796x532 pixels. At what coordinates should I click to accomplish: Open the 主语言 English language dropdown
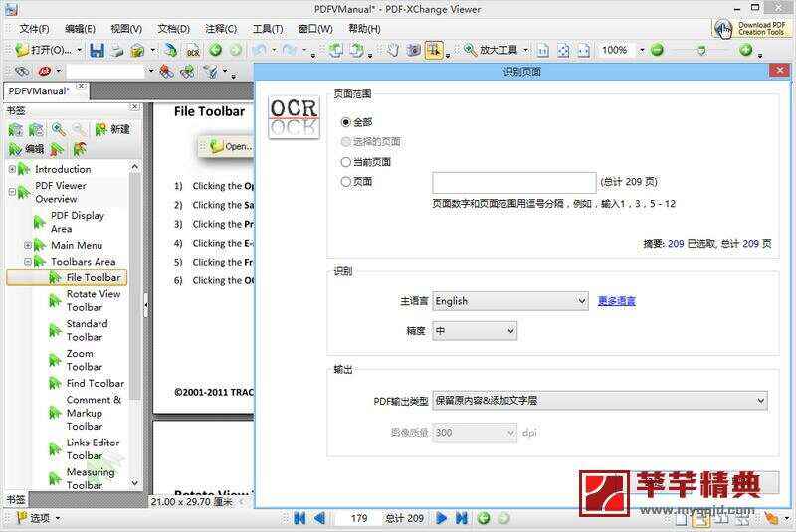click(510, 301)
